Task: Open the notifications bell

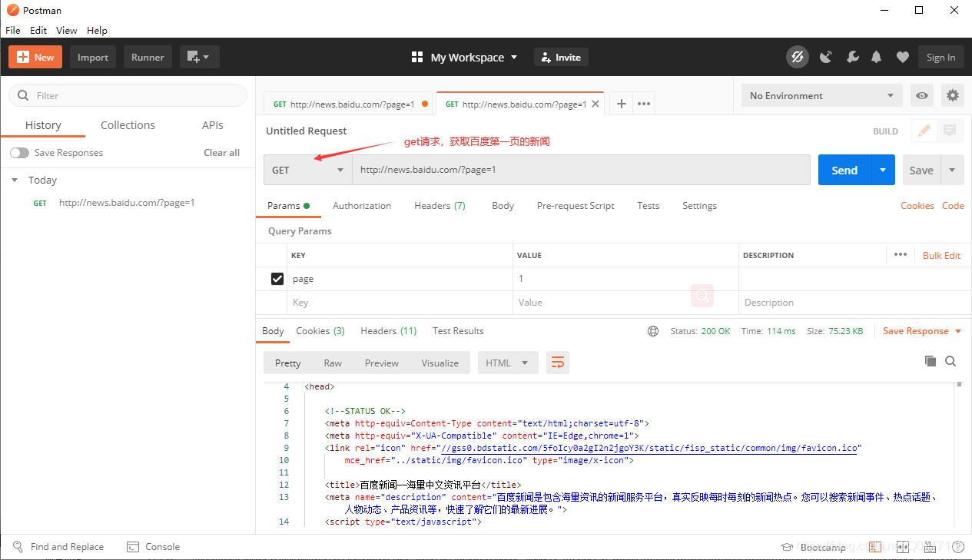Action: pyautogui.click(x=876, y=57)
